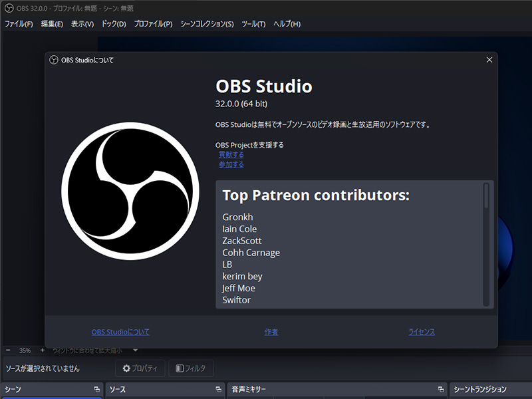Click the zoom in plus button
The width and height of the screenshot is (532, 399).
coord(42,350)
